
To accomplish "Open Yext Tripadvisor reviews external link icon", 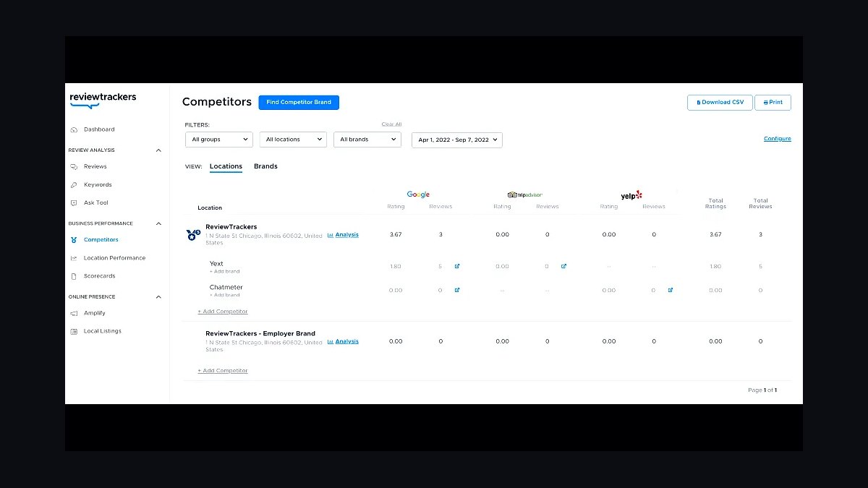I will (563, 266).
